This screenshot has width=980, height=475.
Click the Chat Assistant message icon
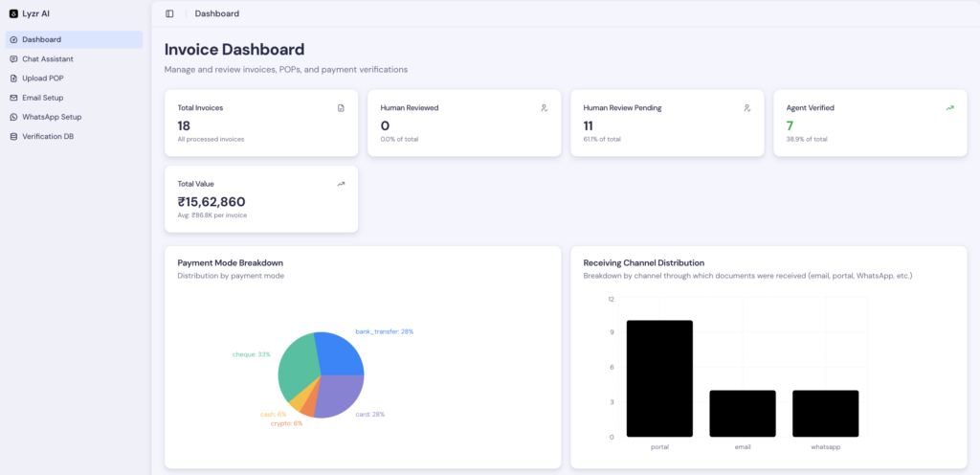click(x=13, y=59)
